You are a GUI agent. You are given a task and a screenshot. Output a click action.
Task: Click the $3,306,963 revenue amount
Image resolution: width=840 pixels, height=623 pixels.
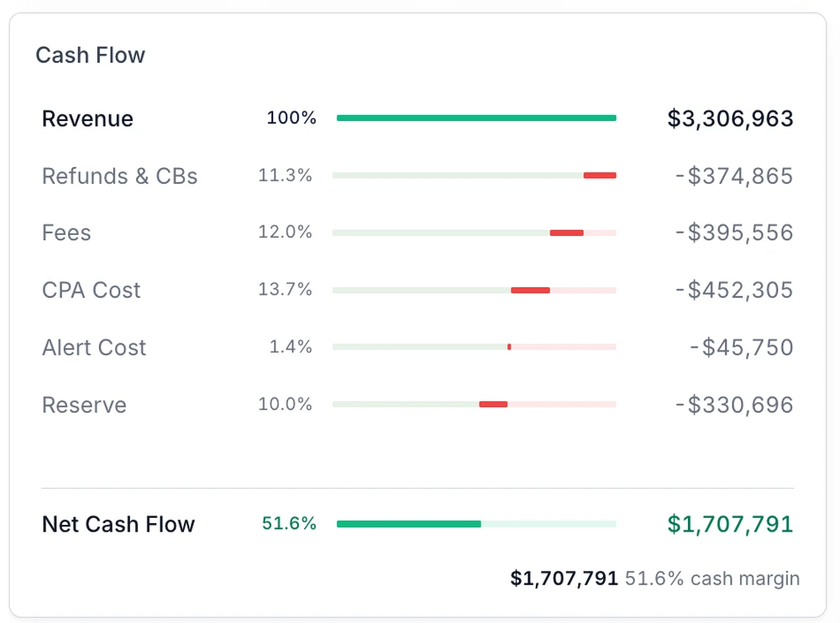pos(730,118)
